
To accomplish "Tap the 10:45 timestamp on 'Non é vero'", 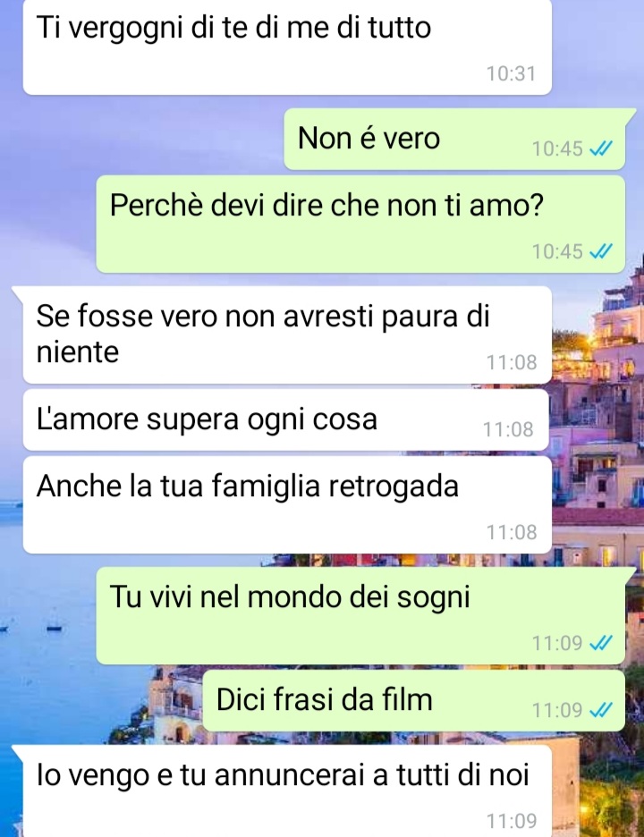I will click(x=557, y=148).
